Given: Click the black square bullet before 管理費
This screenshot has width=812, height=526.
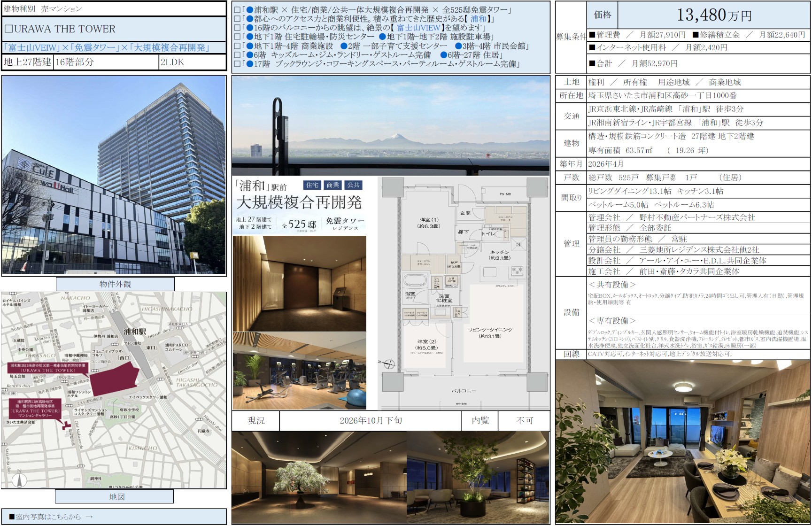Looking at the screenshot, I should [592, 35].
